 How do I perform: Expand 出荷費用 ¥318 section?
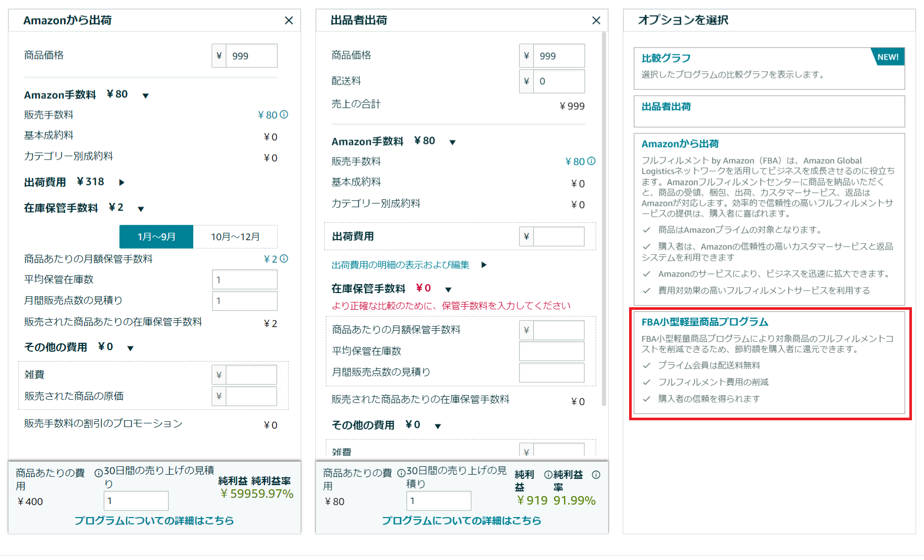(122, 183)
